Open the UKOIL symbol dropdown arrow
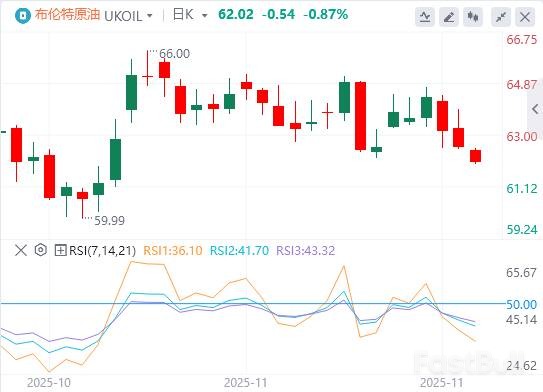Viewport: 543px width, 392px height. (x=150, y=16)
